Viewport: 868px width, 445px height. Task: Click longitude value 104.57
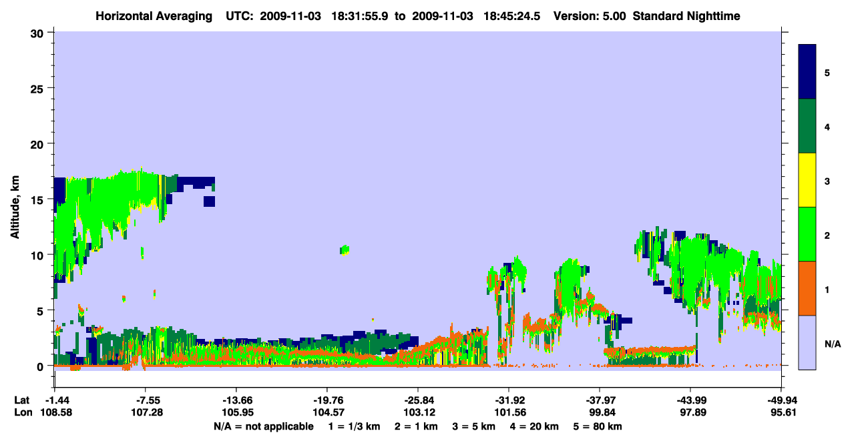click(x=327, y=412)
